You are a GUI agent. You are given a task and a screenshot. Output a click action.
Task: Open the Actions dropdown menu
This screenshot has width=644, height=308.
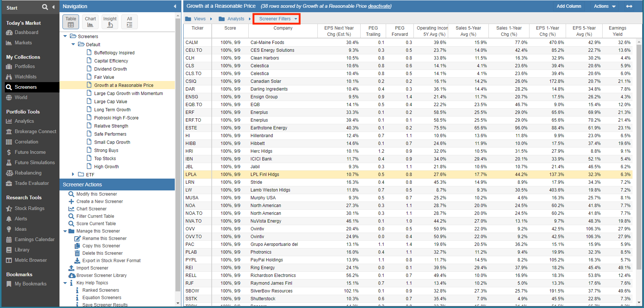click(x=604, y=6)
